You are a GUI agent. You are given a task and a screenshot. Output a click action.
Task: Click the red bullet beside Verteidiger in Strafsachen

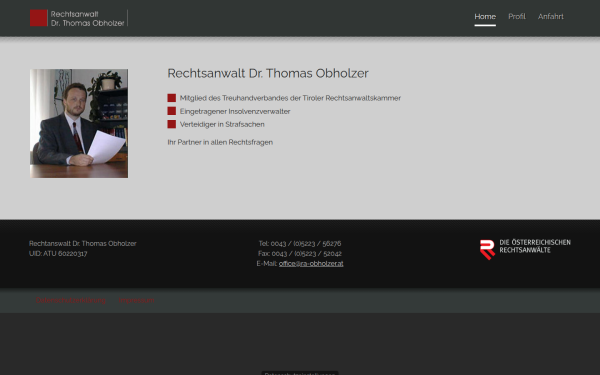pos(171,124)
